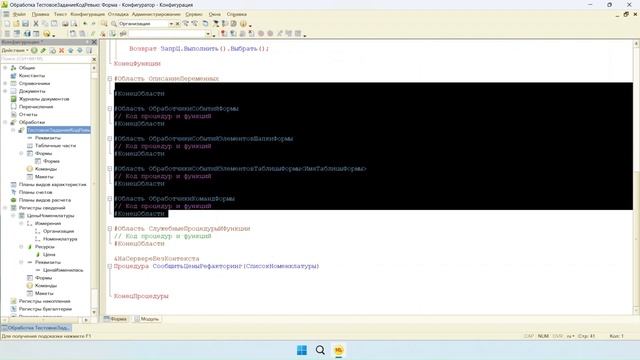Collapse the СообщитьЦеныРефакторинг procedure
The image size is (640, 360).
point(110,266)
